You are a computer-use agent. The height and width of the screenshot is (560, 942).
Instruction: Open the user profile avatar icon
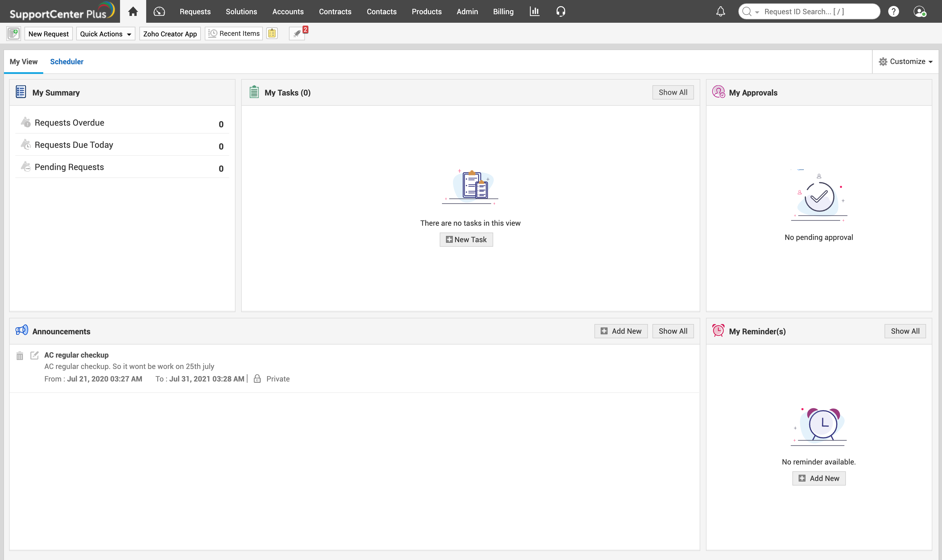pos(919,11)
